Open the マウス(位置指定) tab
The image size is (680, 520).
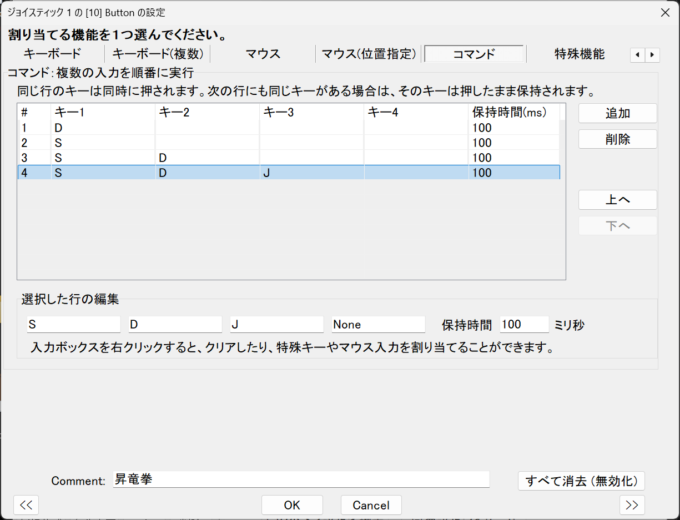(x=369, y=54)
